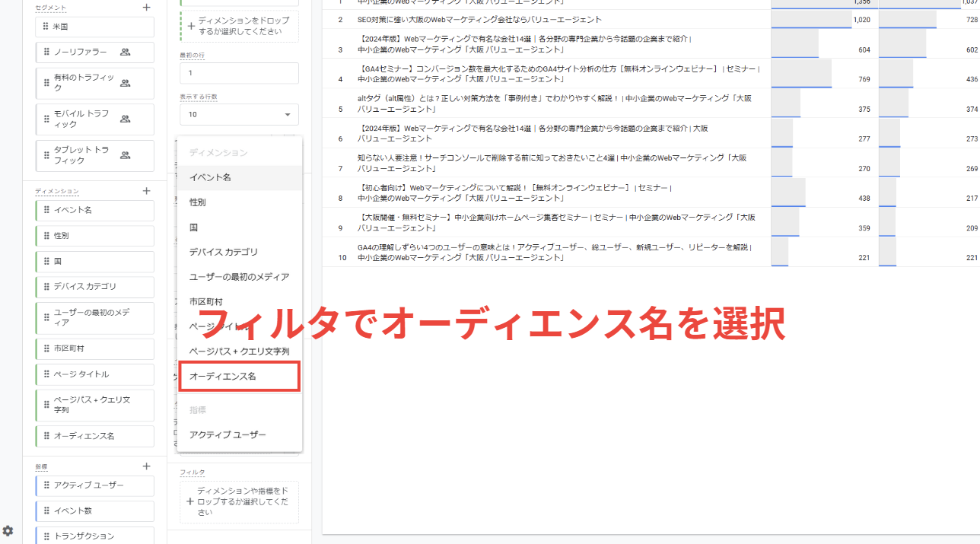Choose 性別 in the open dropdown menu
Viewport: 980px width, 544px height.
(x=240, y=202)
